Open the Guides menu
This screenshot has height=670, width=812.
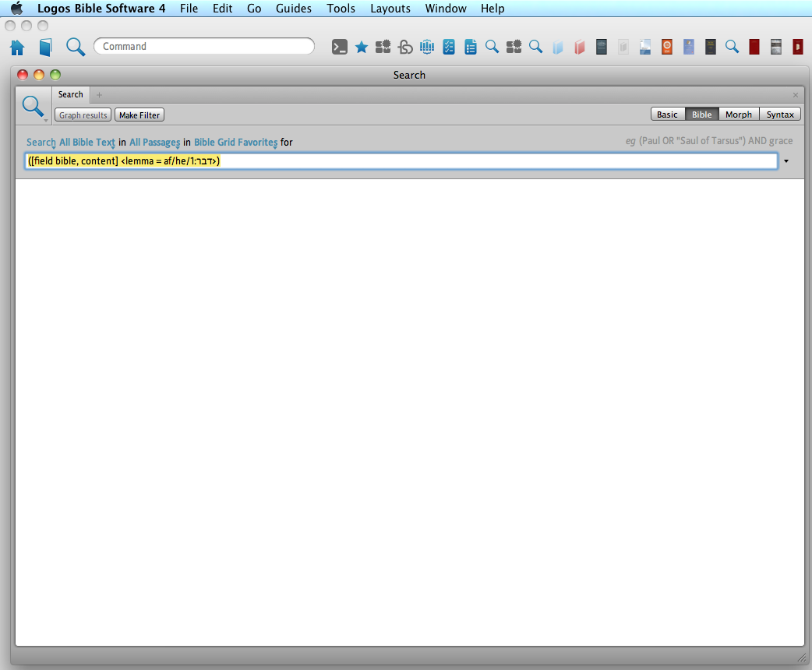(294, 9)
